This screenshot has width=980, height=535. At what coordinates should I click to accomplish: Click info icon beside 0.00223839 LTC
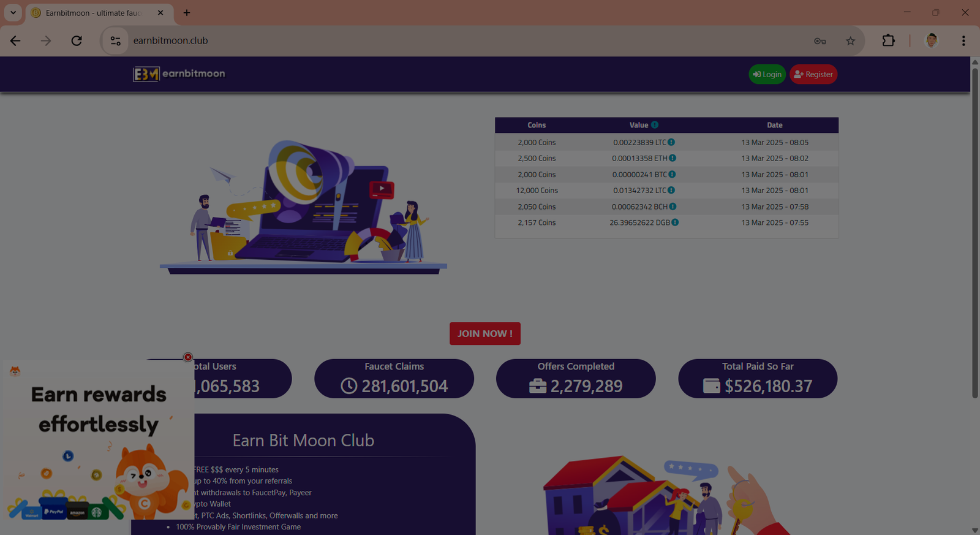point(671,142)
